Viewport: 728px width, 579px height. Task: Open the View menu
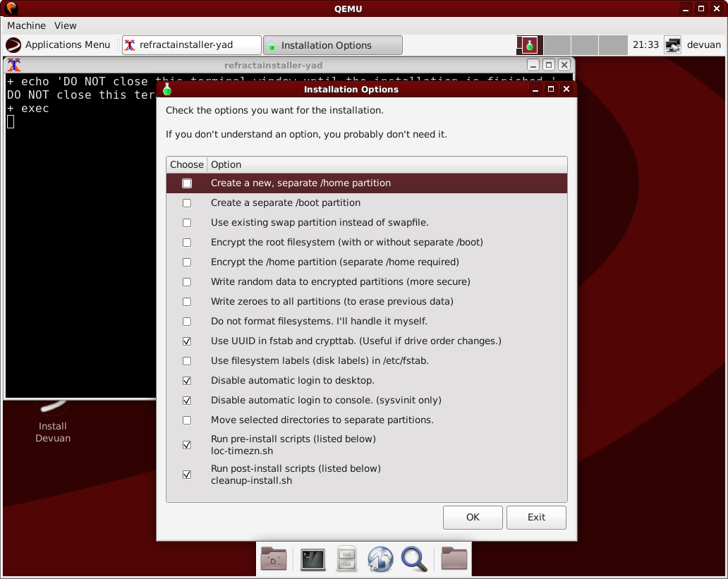tap(66, 25)
